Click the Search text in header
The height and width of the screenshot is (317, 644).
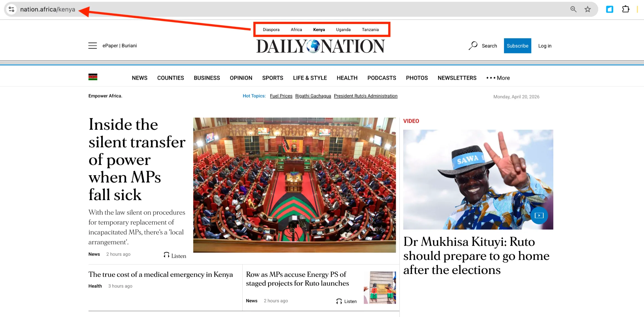[489, 46]
